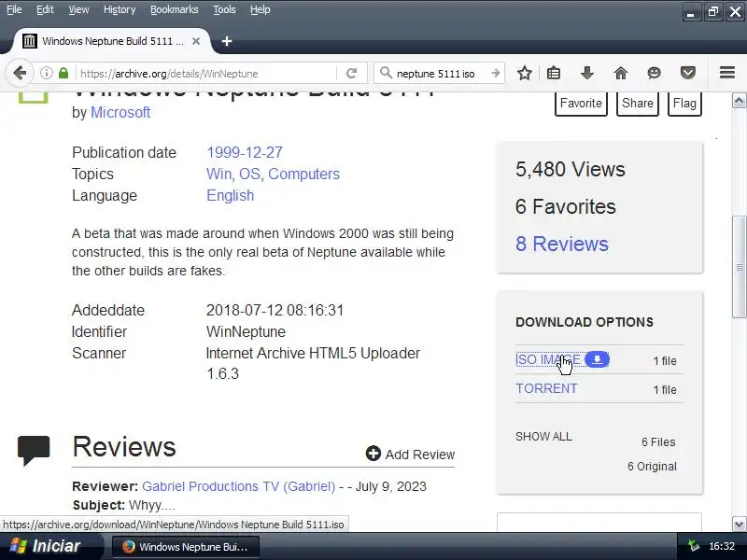Open the Win topic link

[219, 175]
